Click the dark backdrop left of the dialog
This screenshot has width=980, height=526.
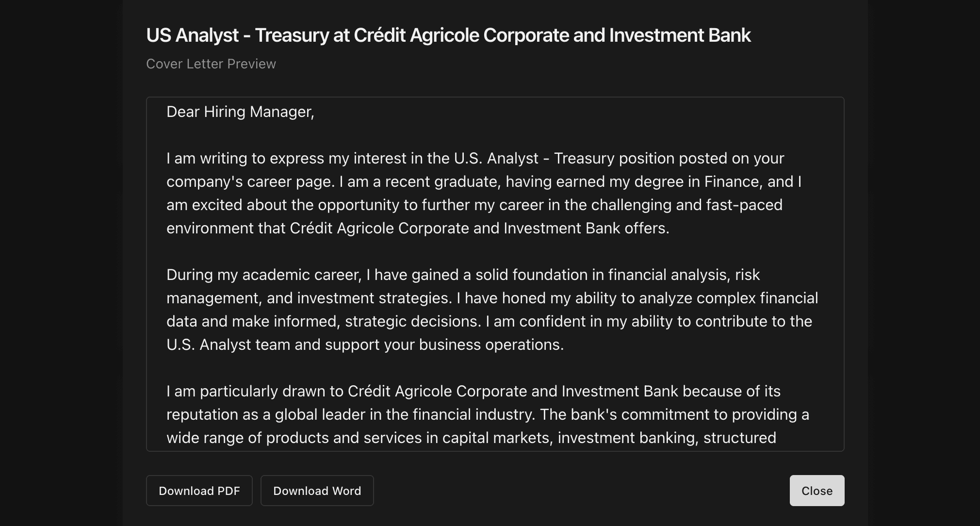click(61, 263)
